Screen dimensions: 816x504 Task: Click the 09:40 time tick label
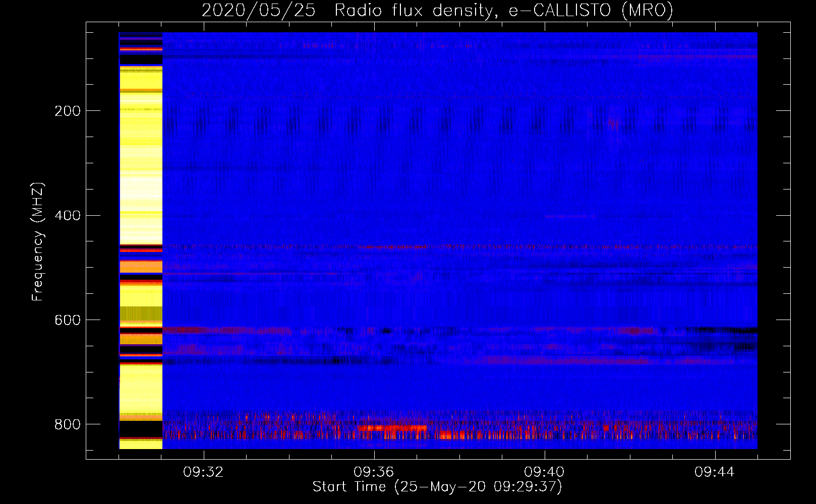tap(544, 472)
